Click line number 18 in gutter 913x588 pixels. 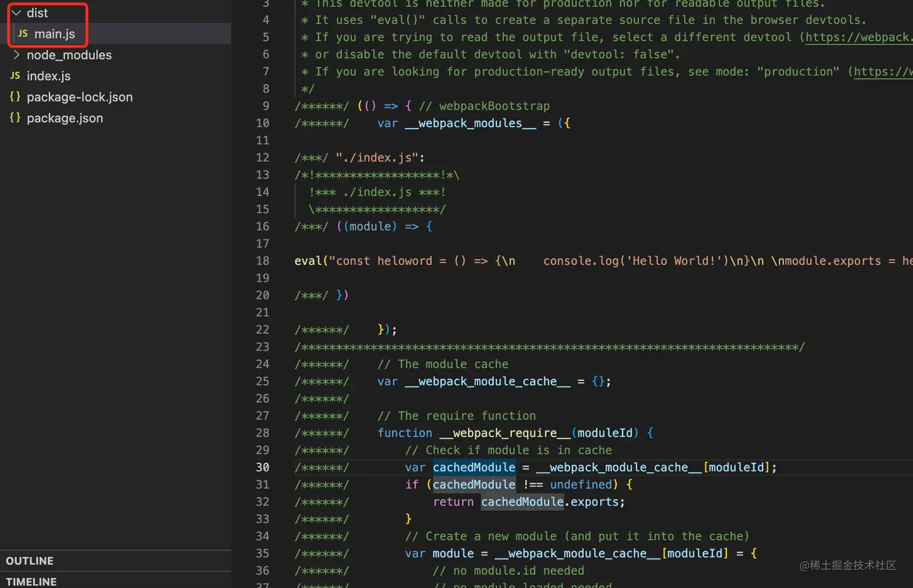click(263, 261)
